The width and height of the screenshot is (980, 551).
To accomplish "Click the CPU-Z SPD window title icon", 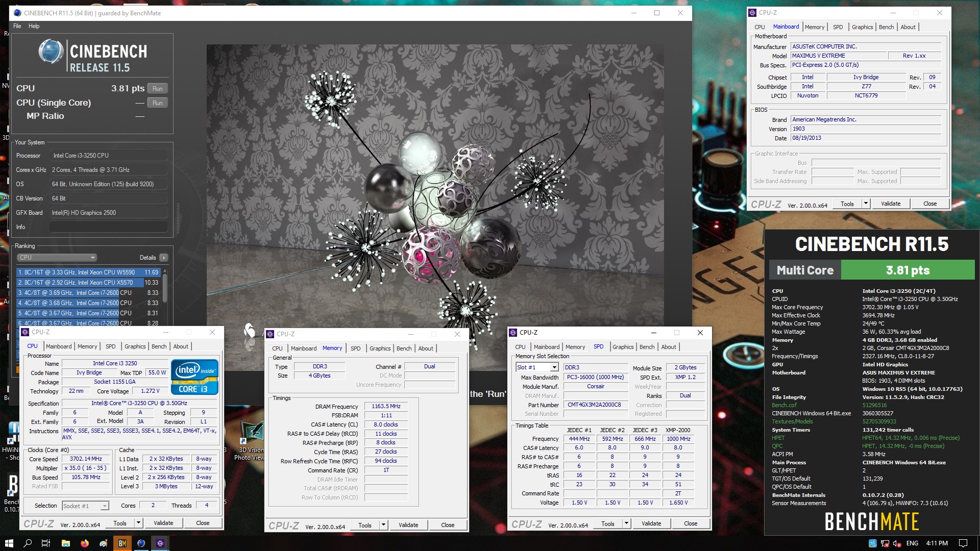I will coord(513,333).
